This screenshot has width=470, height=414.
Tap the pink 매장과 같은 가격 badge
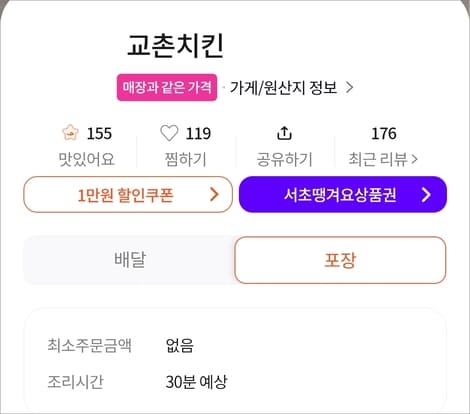(167, 88)
